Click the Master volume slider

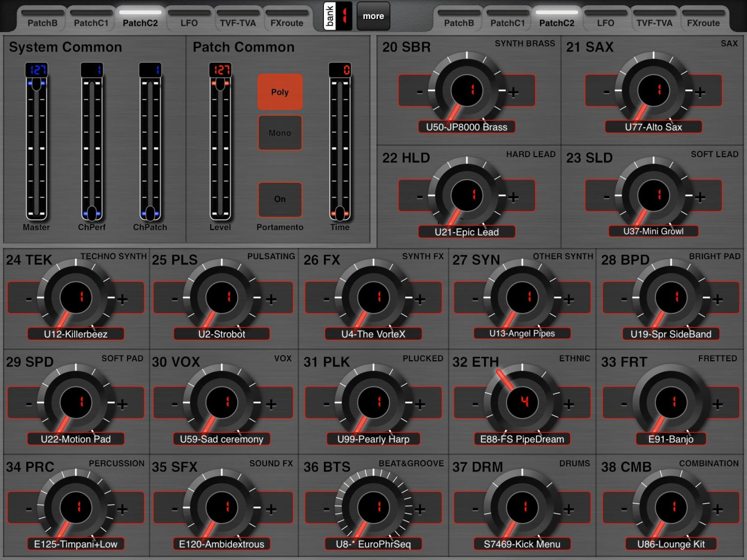pos(36,149)
